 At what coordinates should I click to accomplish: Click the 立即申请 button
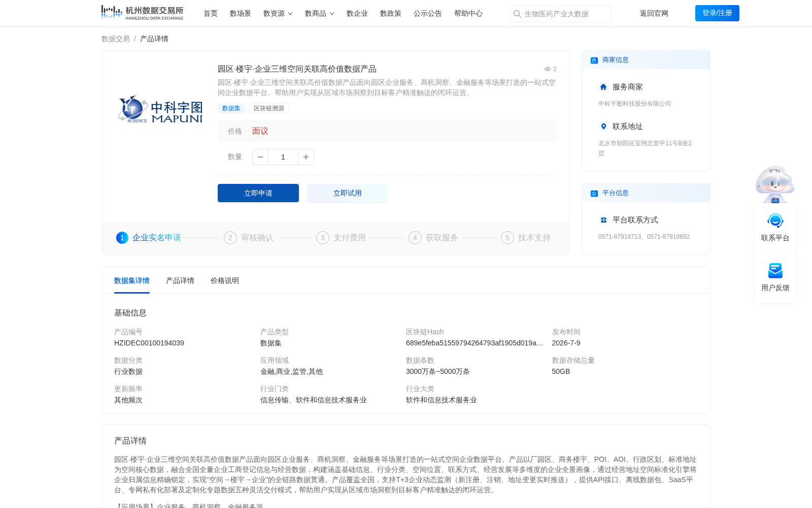point(258,193)
